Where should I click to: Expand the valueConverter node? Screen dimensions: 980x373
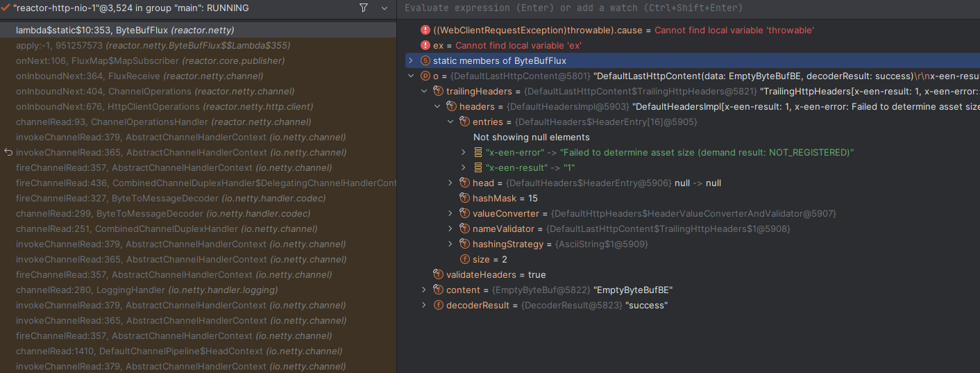450,214
